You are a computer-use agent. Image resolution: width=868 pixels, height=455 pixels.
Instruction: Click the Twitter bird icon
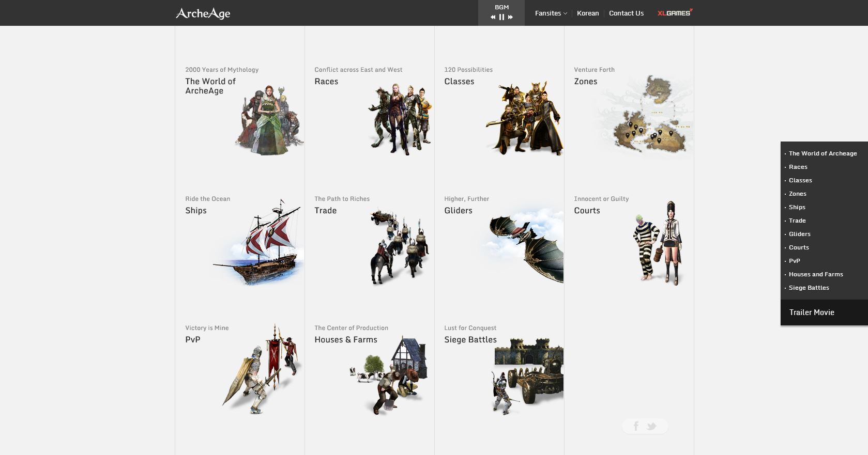(x=651, y=426)
